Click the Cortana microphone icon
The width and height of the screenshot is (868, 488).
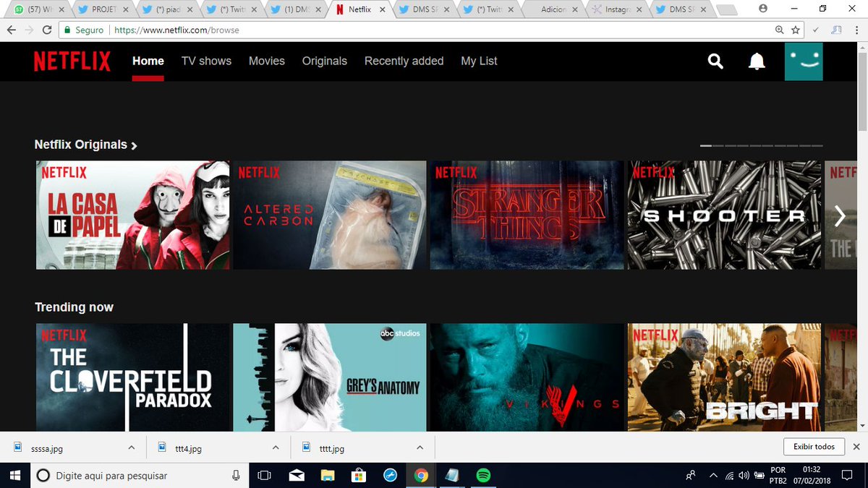point(236,476)
